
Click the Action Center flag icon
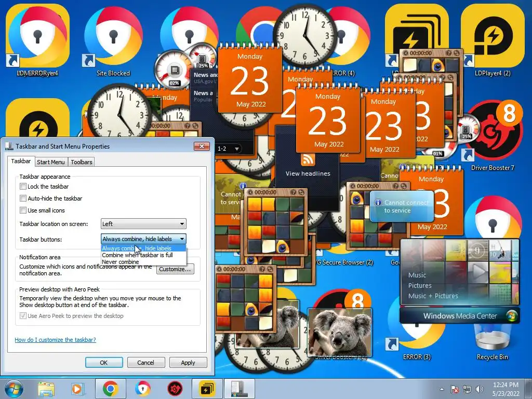tap(455, 389)
